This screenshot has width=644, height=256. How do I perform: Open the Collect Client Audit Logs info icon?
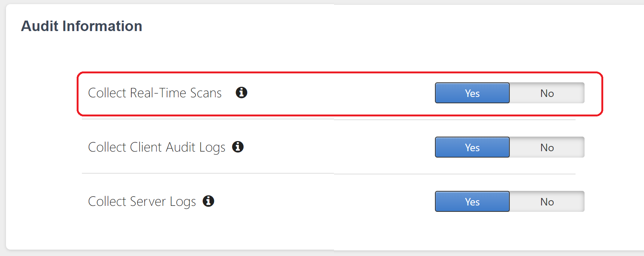pos(238,147)
